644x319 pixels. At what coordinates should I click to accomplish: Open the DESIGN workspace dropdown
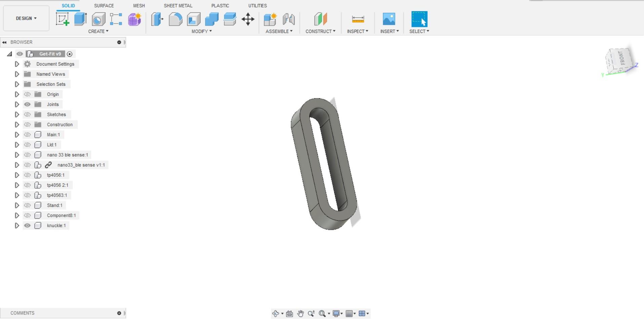coord(26,18)
